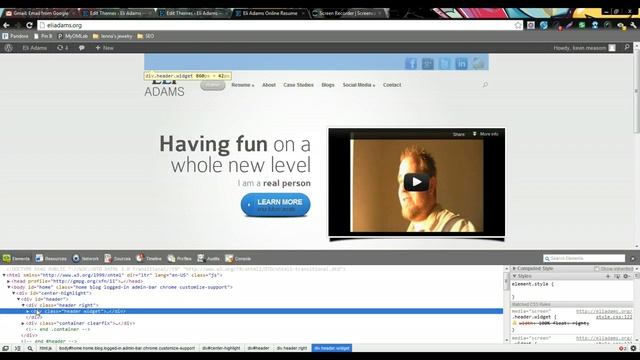The width and height of the screenshot is (640, 360).
Task: Expand the container clearfix div node
Action: point(23,323)
